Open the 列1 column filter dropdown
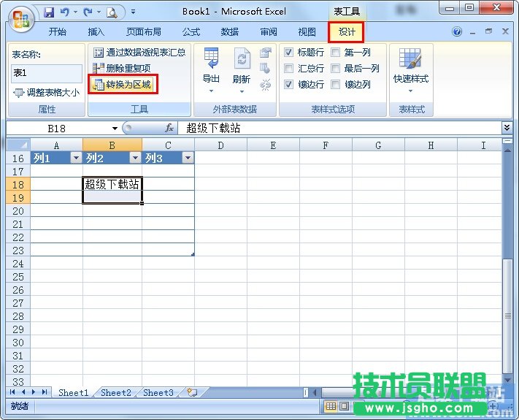 click(74, 159)
